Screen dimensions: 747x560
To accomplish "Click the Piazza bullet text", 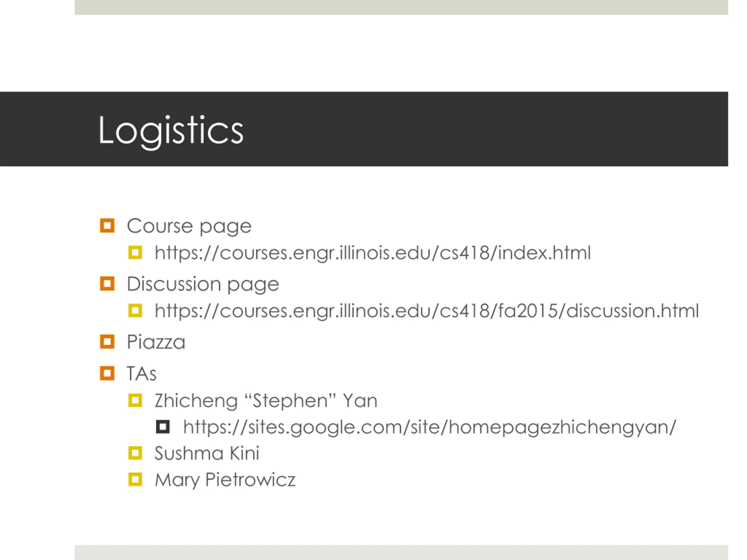I will point(156,342).
